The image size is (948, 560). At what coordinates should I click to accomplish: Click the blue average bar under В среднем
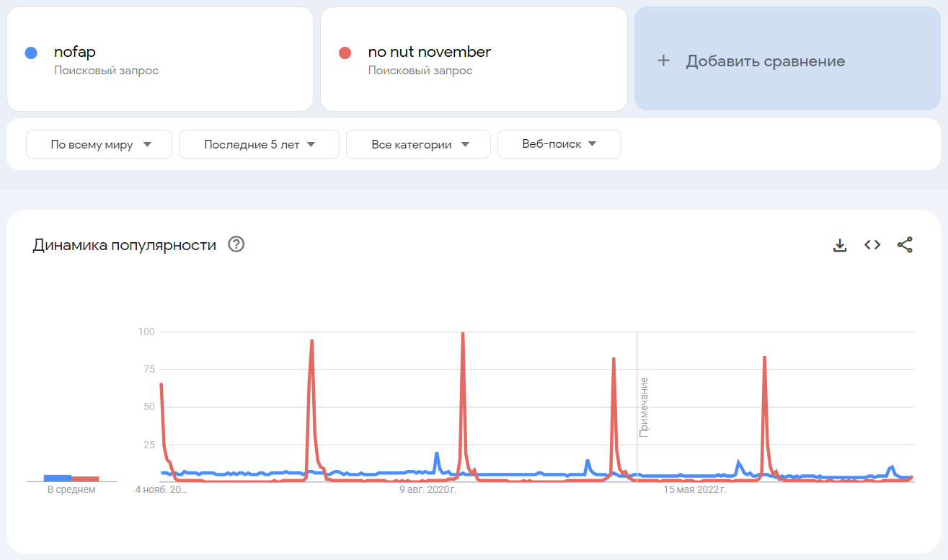(x=58, y=478)
